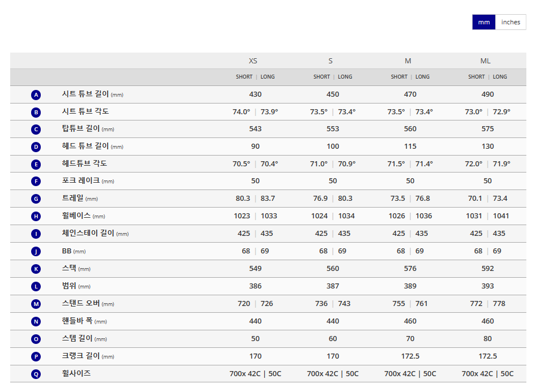Click the 700x 42C | 50C value under XS

[x=255, y=374]
